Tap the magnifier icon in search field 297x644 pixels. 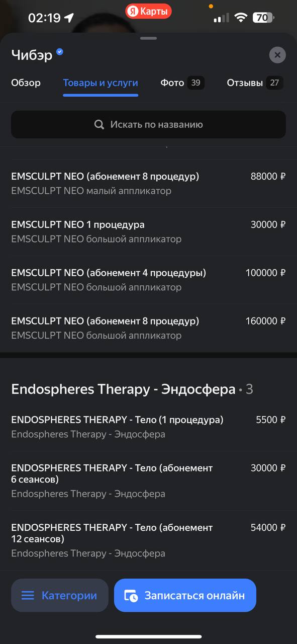(99, 125)
